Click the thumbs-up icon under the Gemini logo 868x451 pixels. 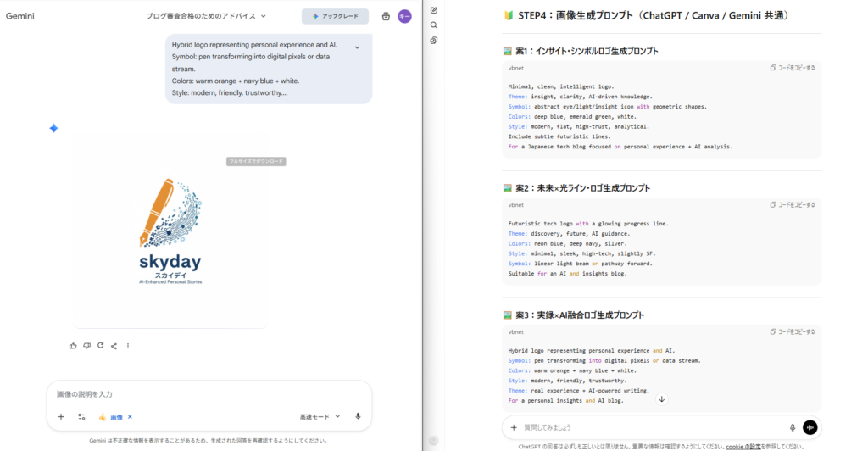pos(73,346)
